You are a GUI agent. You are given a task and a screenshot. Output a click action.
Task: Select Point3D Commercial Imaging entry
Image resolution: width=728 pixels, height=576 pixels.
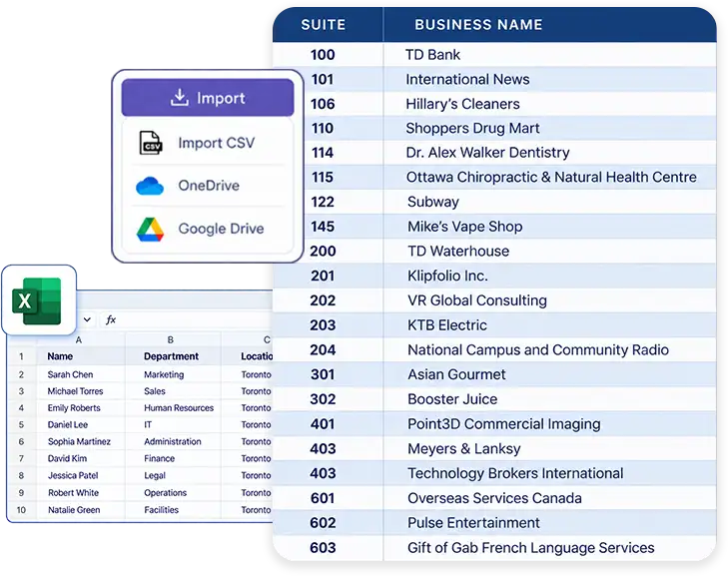click(x=503, y=423)
